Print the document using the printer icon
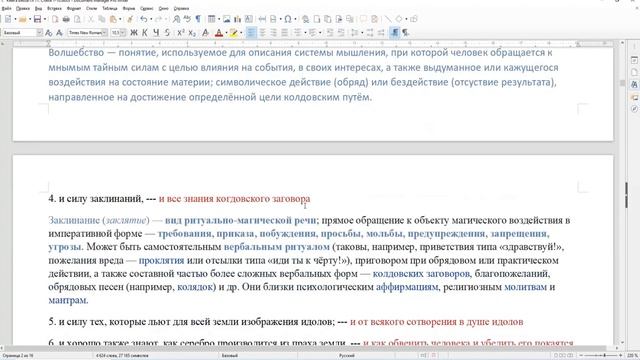 66,19
